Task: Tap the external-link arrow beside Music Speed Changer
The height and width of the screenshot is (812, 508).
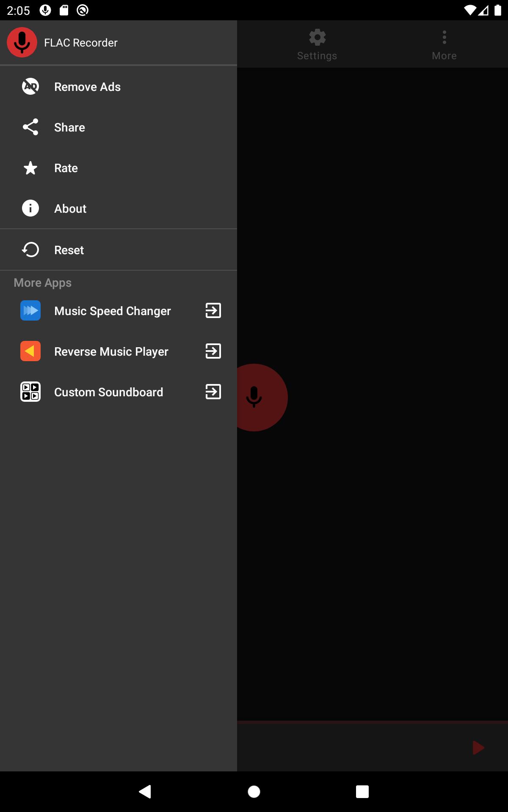Action: (x=213, y=310)
